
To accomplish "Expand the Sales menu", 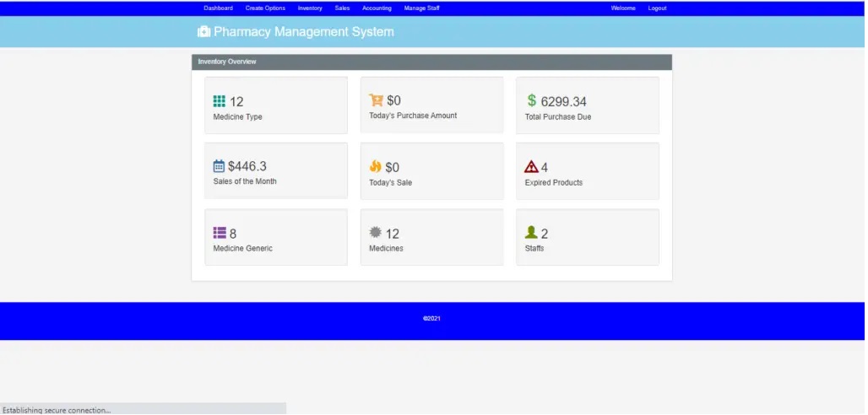I will (342, 8).
